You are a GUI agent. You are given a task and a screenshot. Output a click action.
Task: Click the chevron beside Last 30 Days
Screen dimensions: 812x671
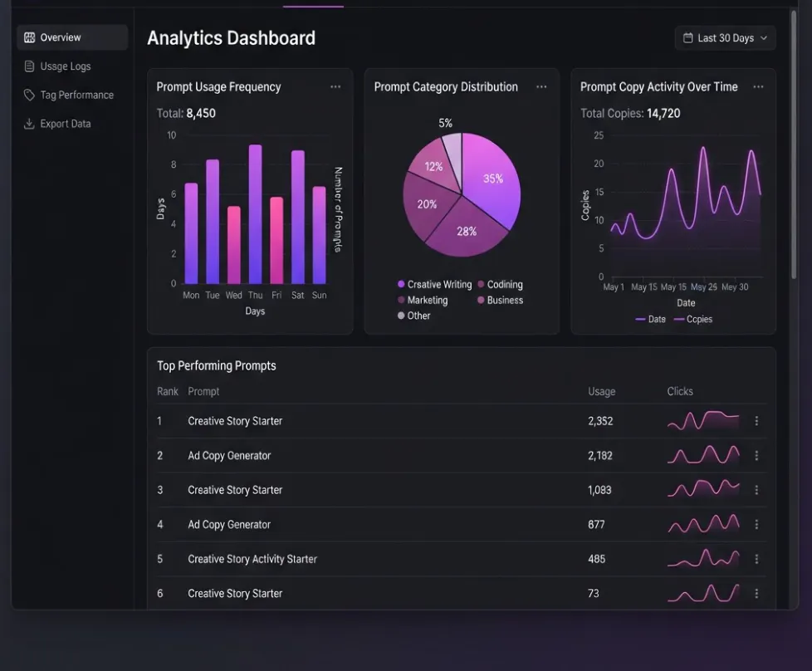pos(764,38)
